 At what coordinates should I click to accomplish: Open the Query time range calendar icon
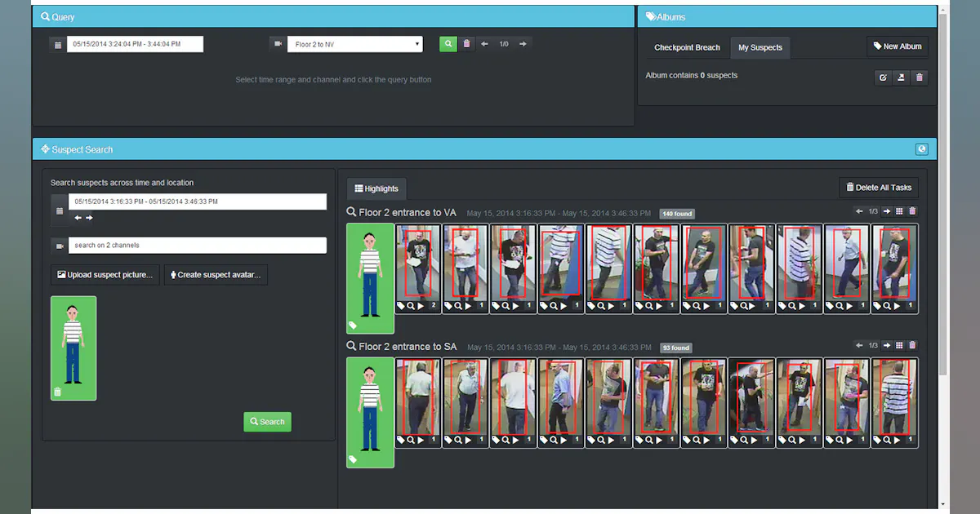point(58,45)
